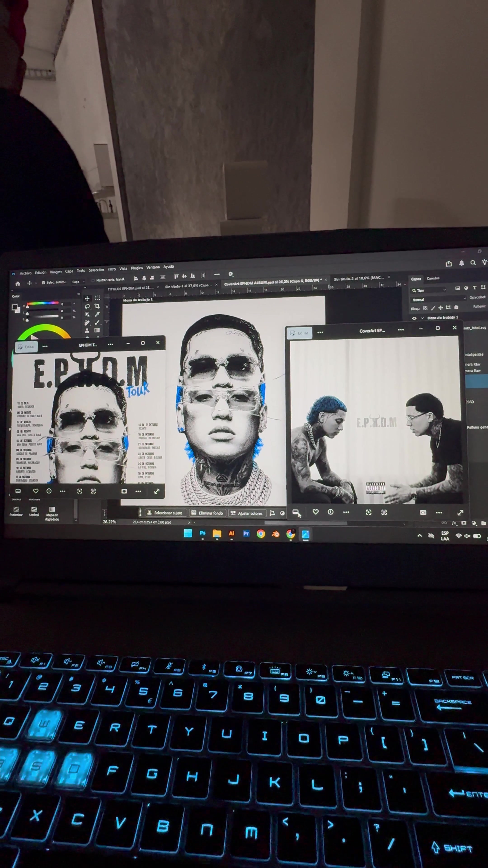The height and width of the screenshot is (868, 488).
Task: Click the heart favorite icon in CoverArt window
Action: [x=316, y=512]
